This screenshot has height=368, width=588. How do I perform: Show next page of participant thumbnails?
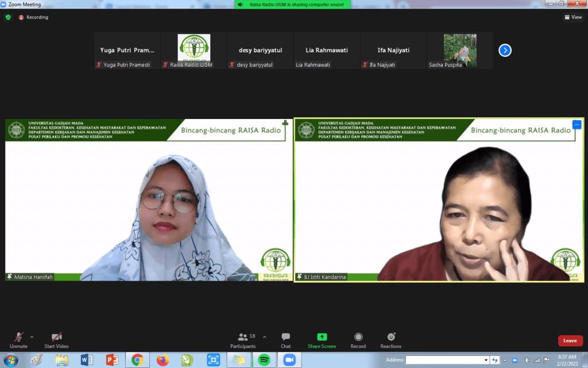point(505,51)
